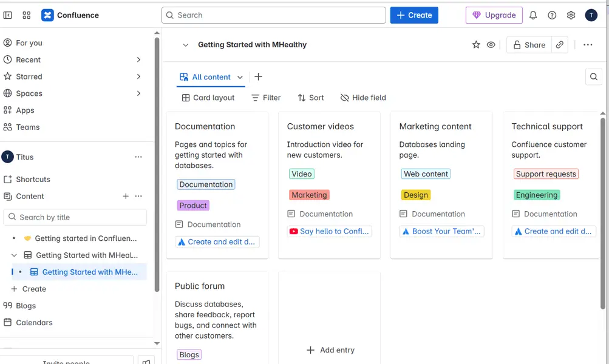
Task: Click the Web content tag
Action: [426, 174]
